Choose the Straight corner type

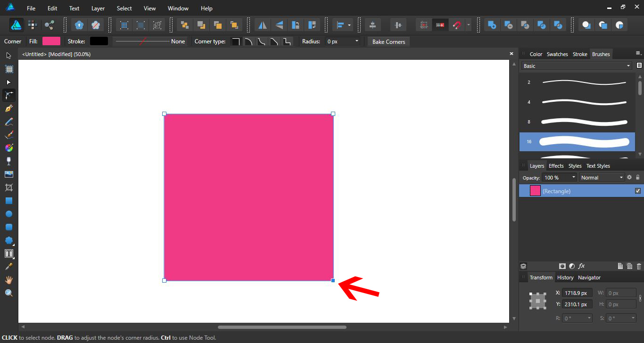pyautogui.click(x=274, y=41)
